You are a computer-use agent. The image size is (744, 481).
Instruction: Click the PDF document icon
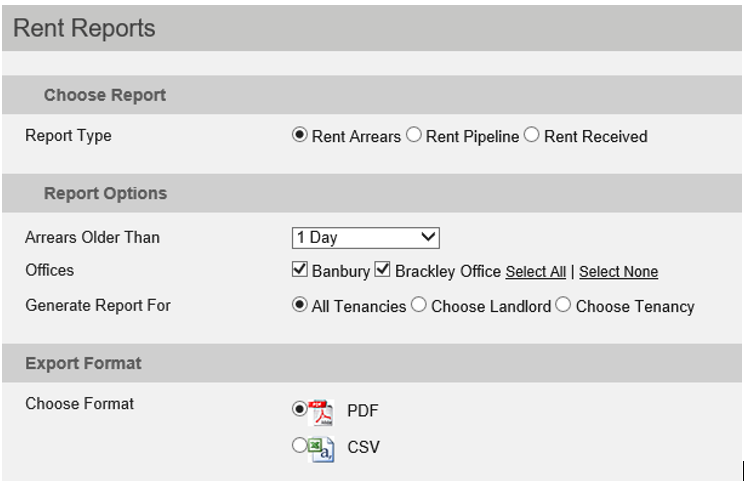[321, 412]
